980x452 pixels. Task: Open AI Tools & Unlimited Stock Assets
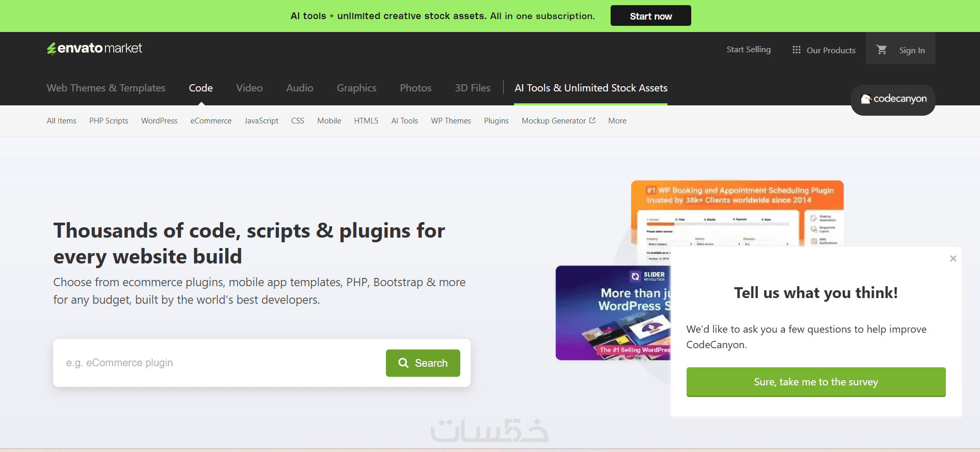point(591,88)
